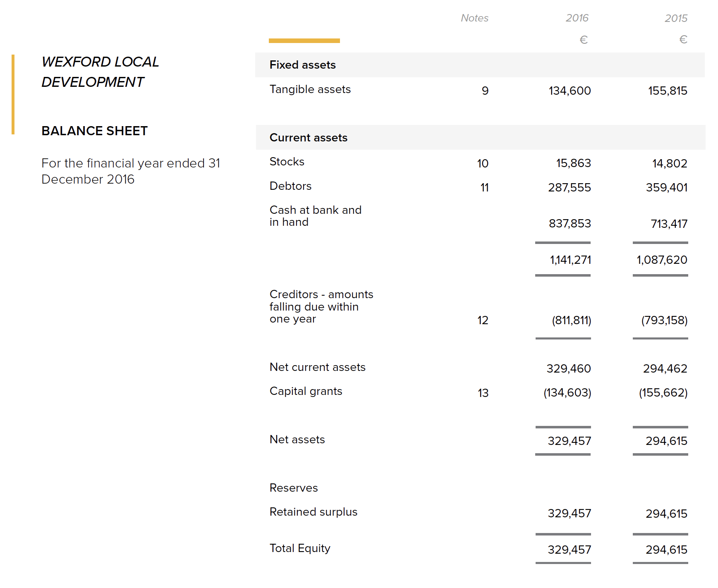Screen dimensions: 718x588
Task: Click note number 9 beside Tangible assets
Action: 485,91
